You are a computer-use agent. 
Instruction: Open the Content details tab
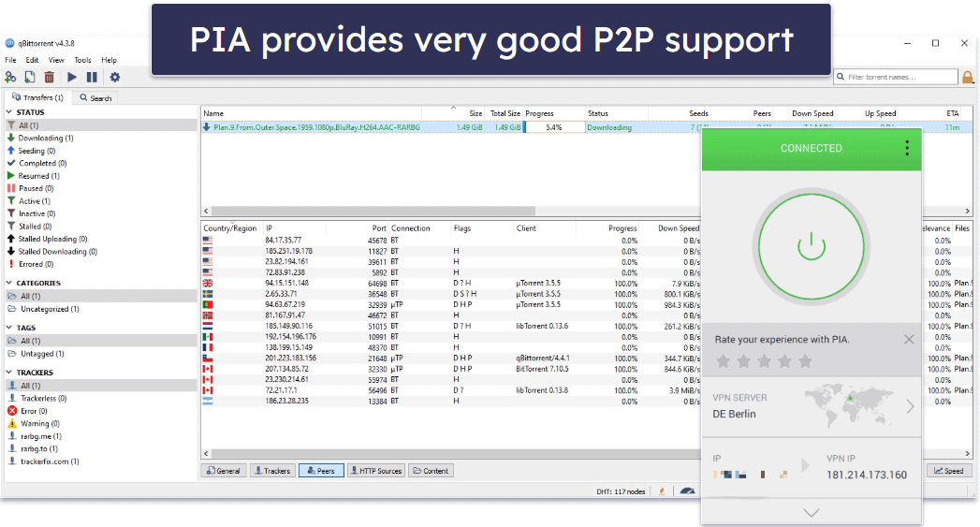[431, 471]
